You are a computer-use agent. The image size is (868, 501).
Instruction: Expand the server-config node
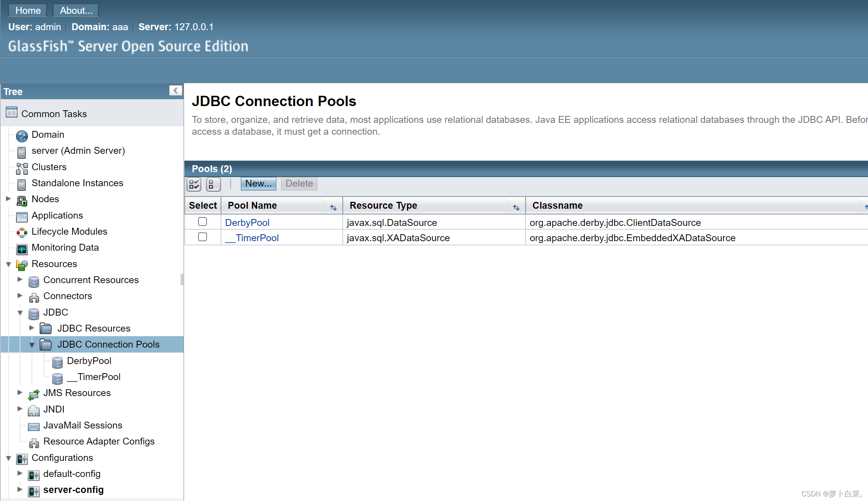(x=20, y=489)
